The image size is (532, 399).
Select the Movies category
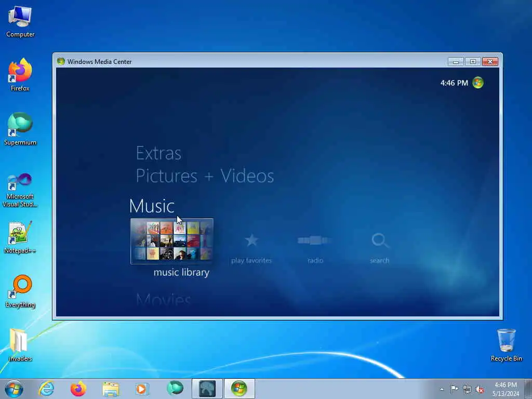[163, 299]
